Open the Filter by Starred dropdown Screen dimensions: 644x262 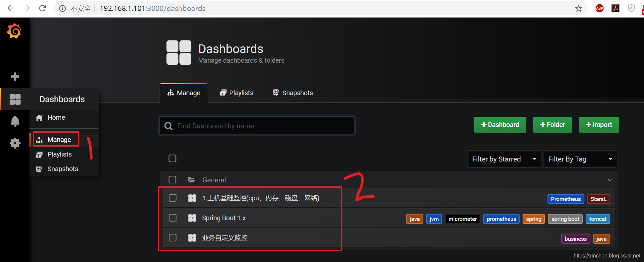(504, 159)
